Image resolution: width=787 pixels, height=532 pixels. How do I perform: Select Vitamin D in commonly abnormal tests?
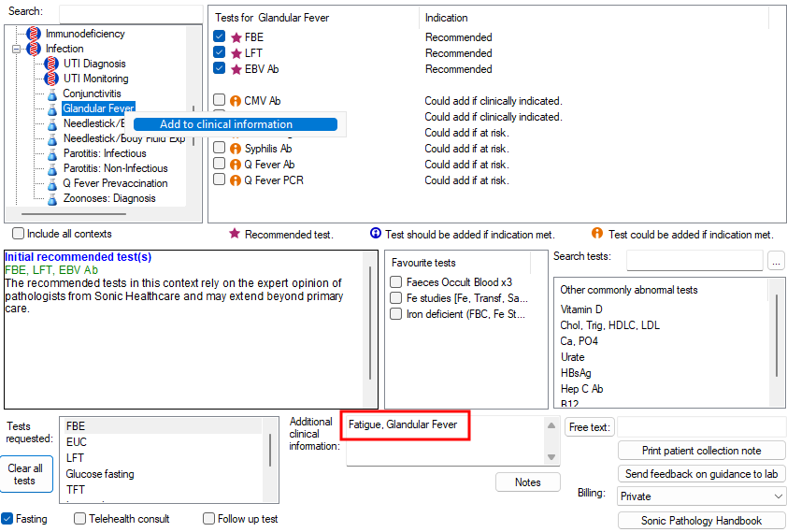(x=581, y=309)
